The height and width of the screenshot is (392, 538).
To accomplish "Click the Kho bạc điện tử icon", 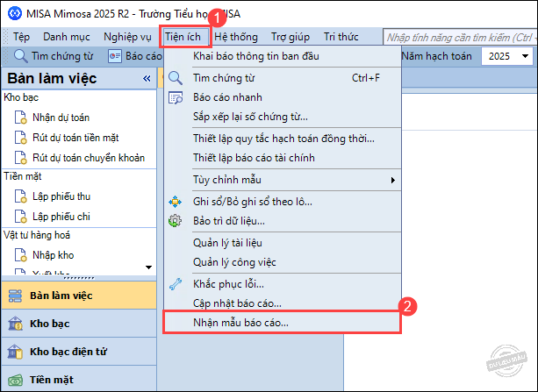I will pyautogui.click(x=15, y=352).
